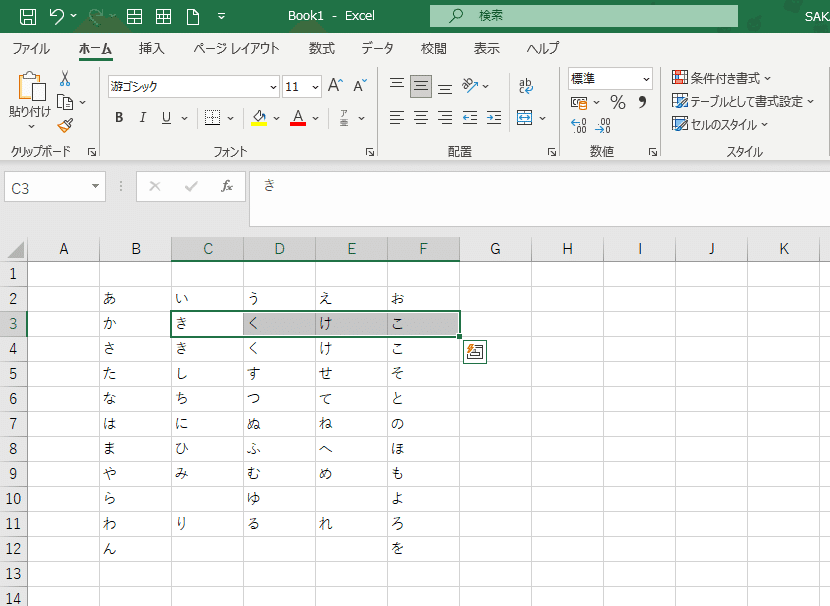Apply percent style
Screen dimensions: 830x606
618,102
